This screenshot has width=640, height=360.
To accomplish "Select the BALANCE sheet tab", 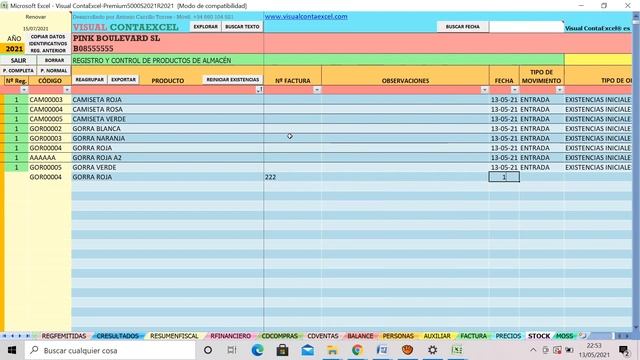I will pyautogui.click(x=360, y=336).
